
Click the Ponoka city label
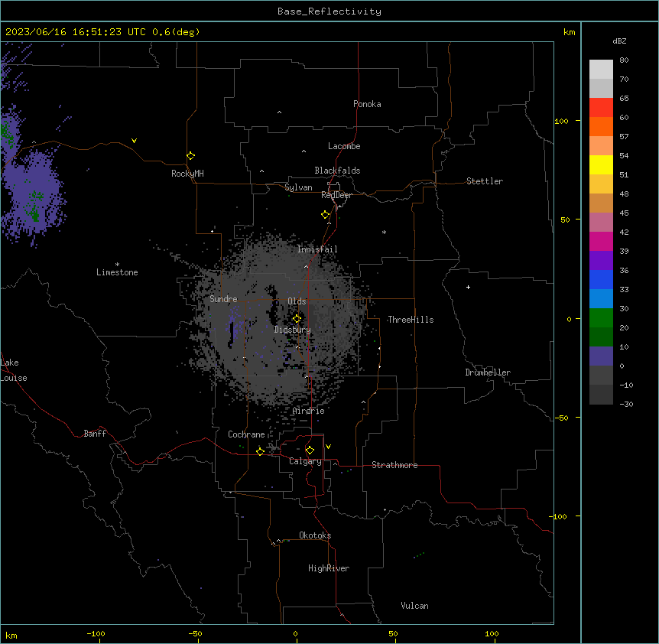367,104
